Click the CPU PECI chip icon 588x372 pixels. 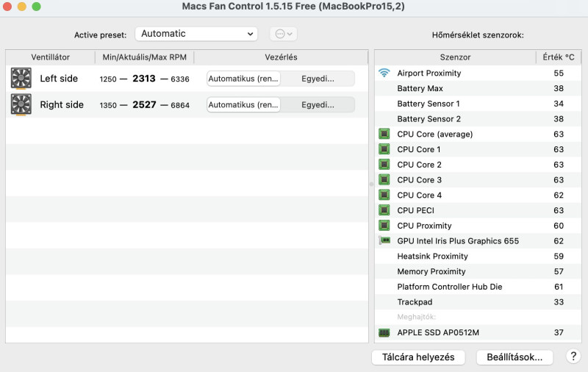coord(384,210)
